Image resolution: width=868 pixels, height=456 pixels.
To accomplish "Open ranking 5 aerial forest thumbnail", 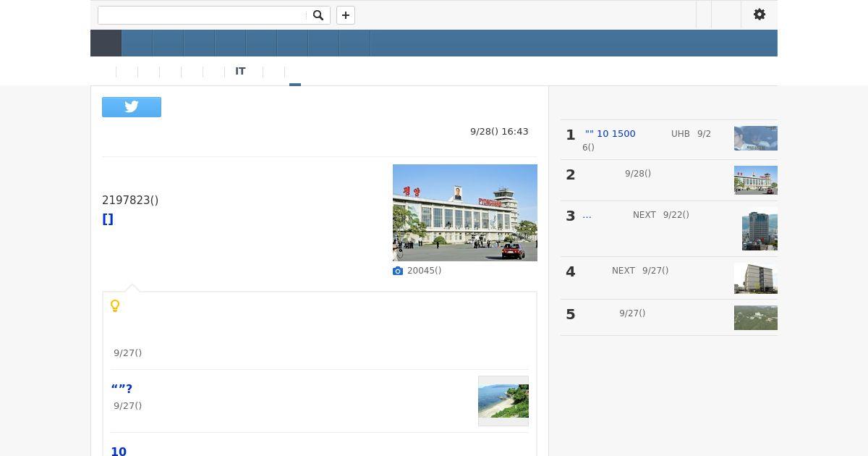I will pyautogui.click(x=756, y=318).
